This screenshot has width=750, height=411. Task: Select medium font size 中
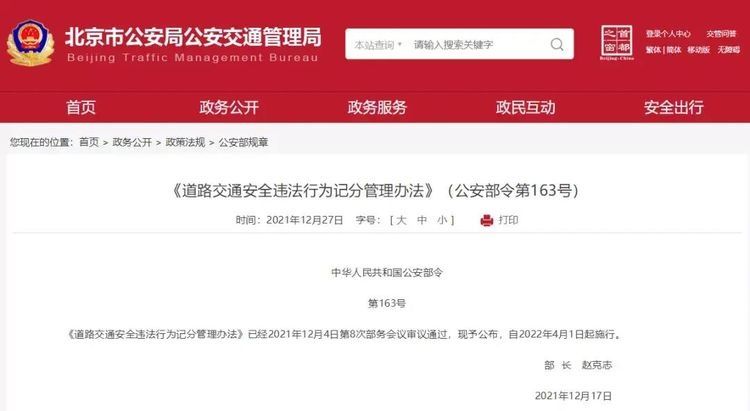pos(422,220)
